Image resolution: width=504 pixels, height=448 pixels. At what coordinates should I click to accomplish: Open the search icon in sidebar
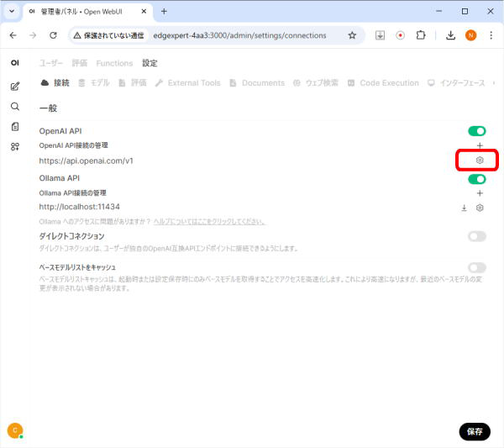pos(15,107)
